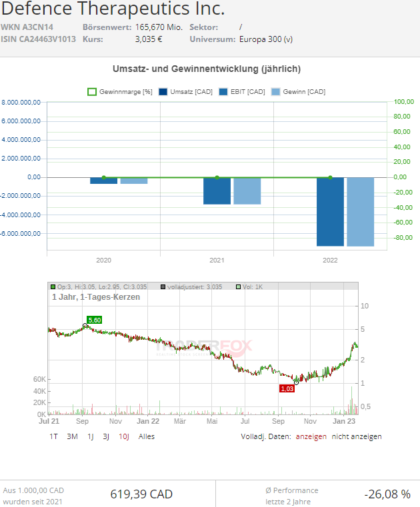
Task: Click the Defence Therapeutics Inc. heading
Action: 113,9
